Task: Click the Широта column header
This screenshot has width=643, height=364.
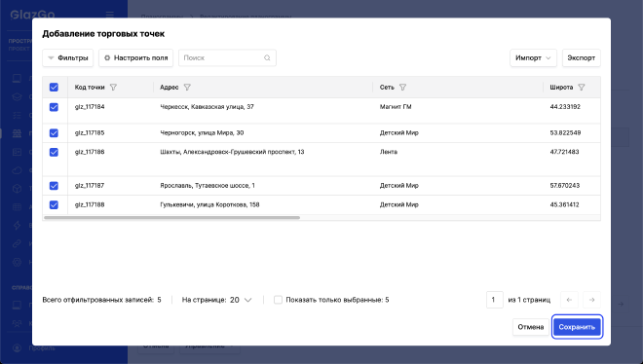Action: (561, 88)
